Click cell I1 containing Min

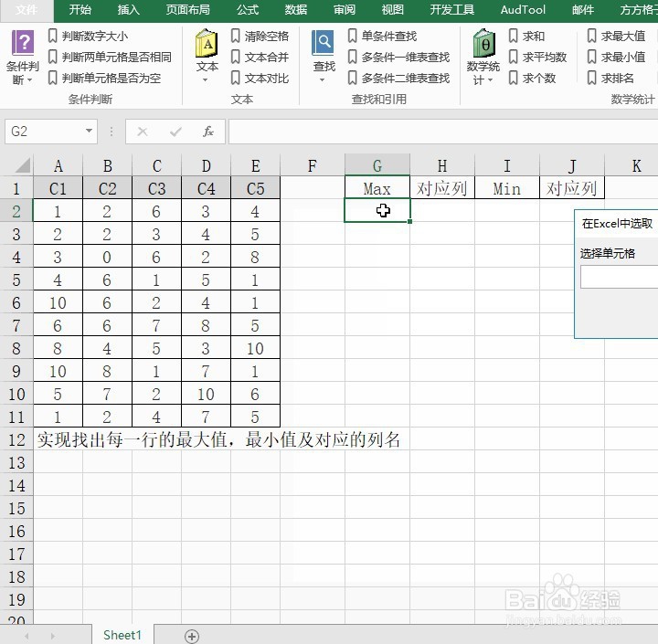point(507,188)
